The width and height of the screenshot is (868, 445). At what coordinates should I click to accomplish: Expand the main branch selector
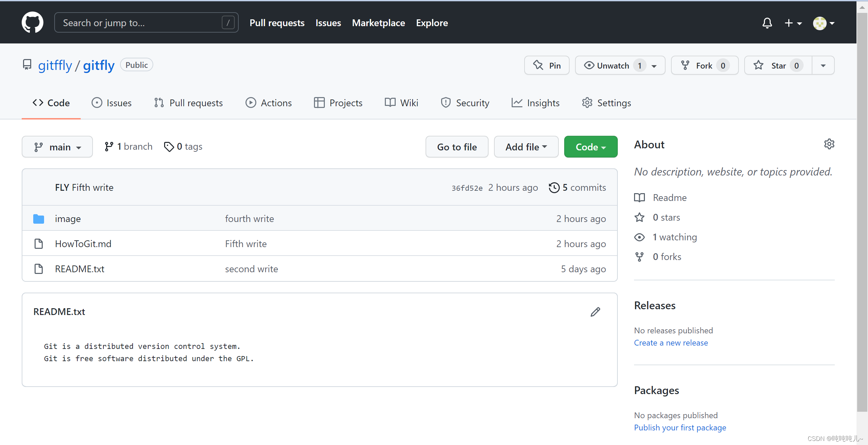pyautogui.click(x=57, y=147)
